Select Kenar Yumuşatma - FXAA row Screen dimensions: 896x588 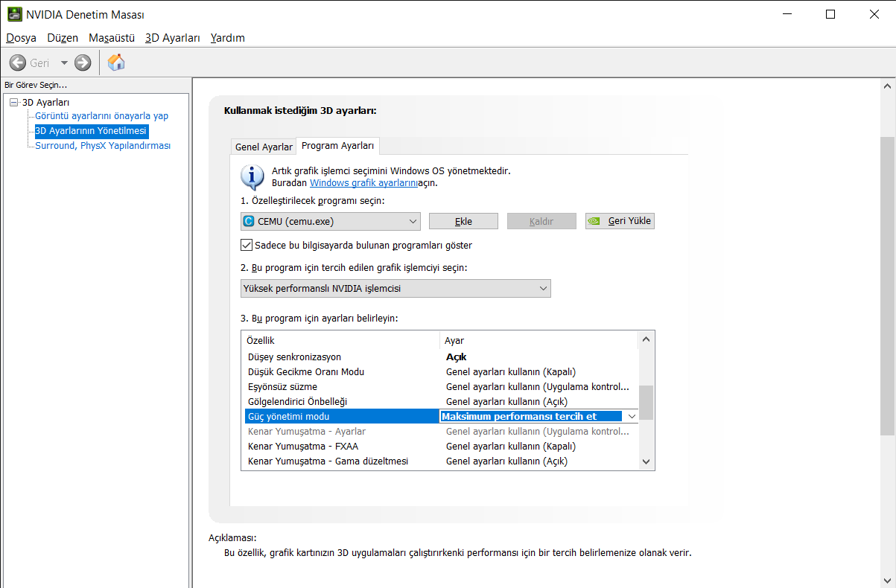point(440,446)
